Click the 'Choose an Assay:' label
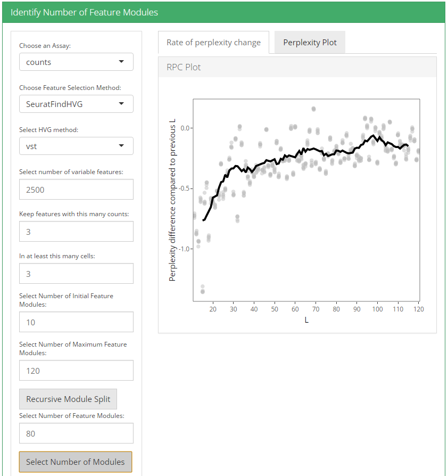 (x=45, y=46)
